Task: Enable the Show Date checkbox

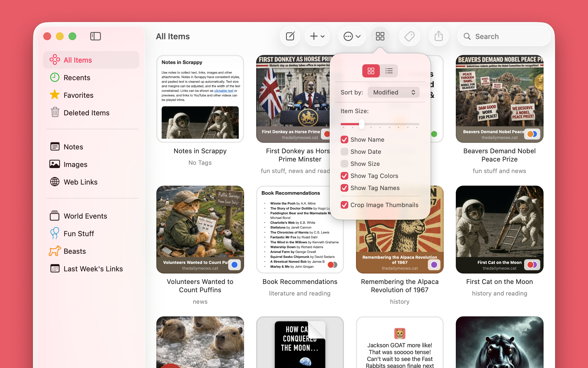Action: pos(344,152)
